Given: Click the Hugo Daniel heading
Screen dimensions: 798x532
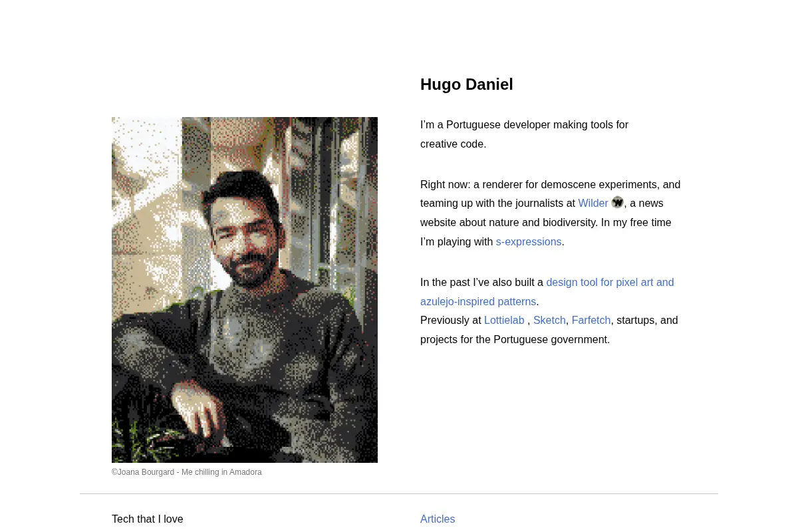Looking at the screenshot, I should 467,84.
